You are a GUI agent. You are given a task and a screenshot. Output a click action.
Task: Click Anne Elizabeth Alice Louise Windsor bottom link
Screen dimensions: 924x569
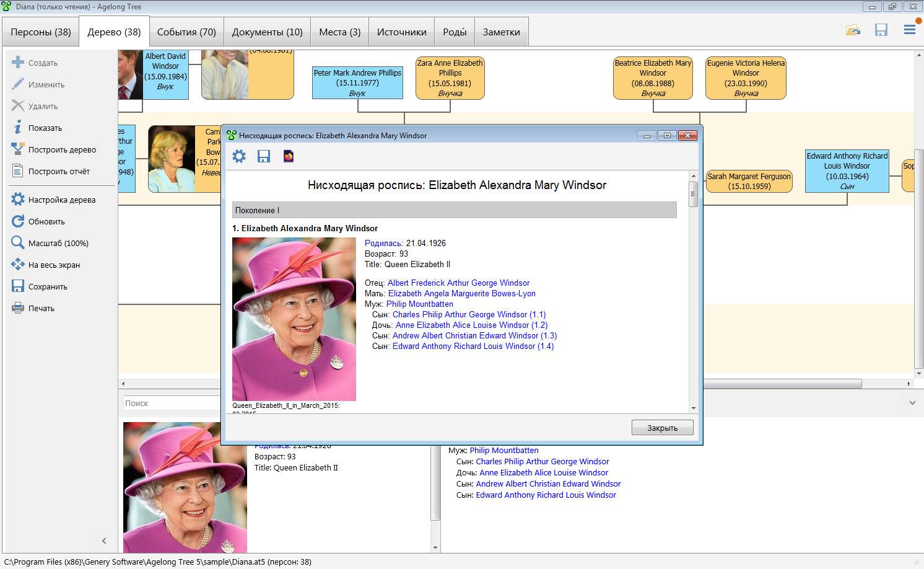point(544,472)
